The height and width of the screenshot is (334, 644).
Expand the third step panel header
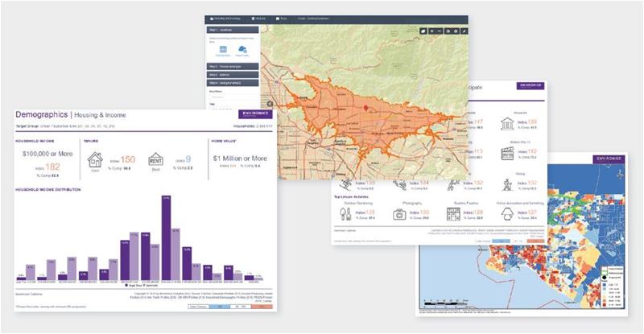(233, 73)
